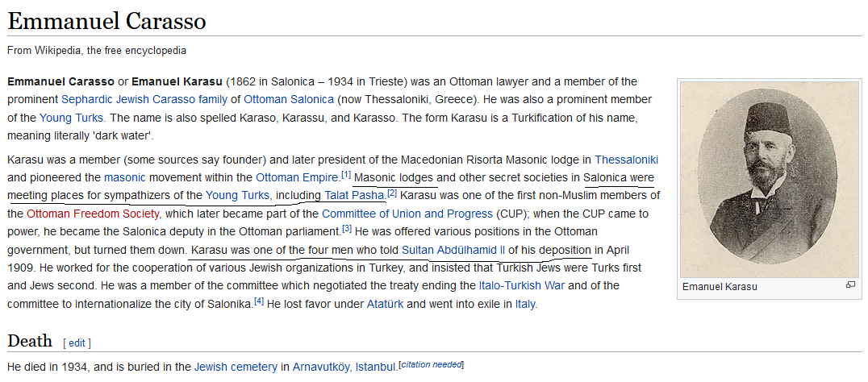Image resolution: width=868 pixels, height=382 pixels.
Task: Jump to citation reference [2]
Action: pos(392,193)
